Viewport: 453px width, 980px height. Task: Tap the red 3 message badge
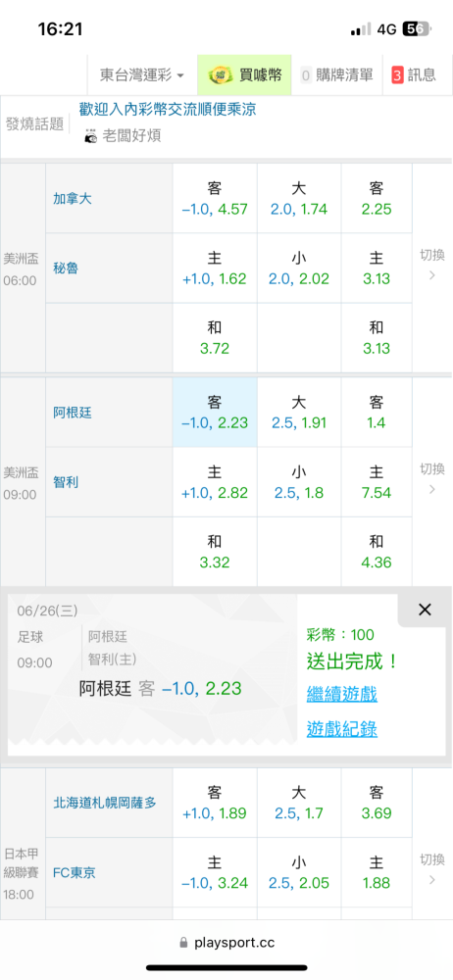click(x=397, y=75)
